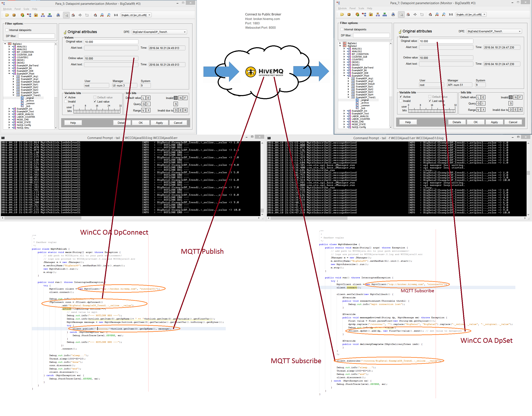Toggle Internal datapoints checkbox in Para_5
Viewport: 532px width, 416px height.
tap(7, 30)
